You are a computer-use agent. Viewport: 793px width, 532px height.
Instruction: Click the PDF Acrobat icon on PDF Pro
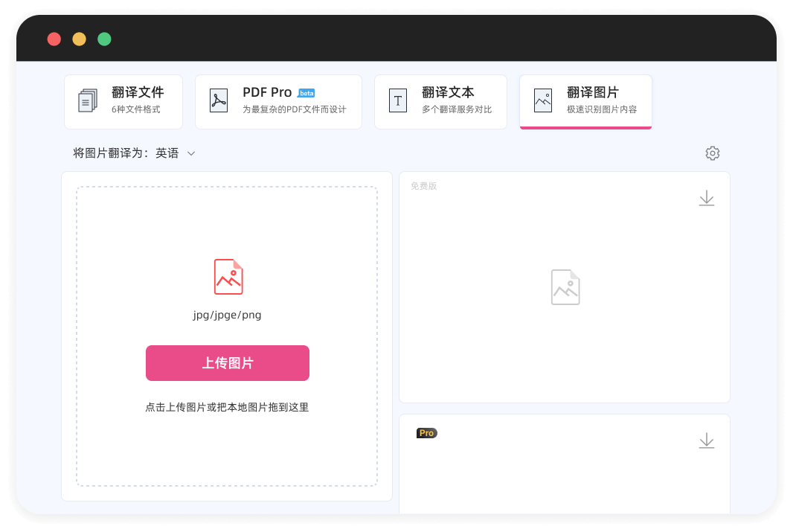(219, 100)
